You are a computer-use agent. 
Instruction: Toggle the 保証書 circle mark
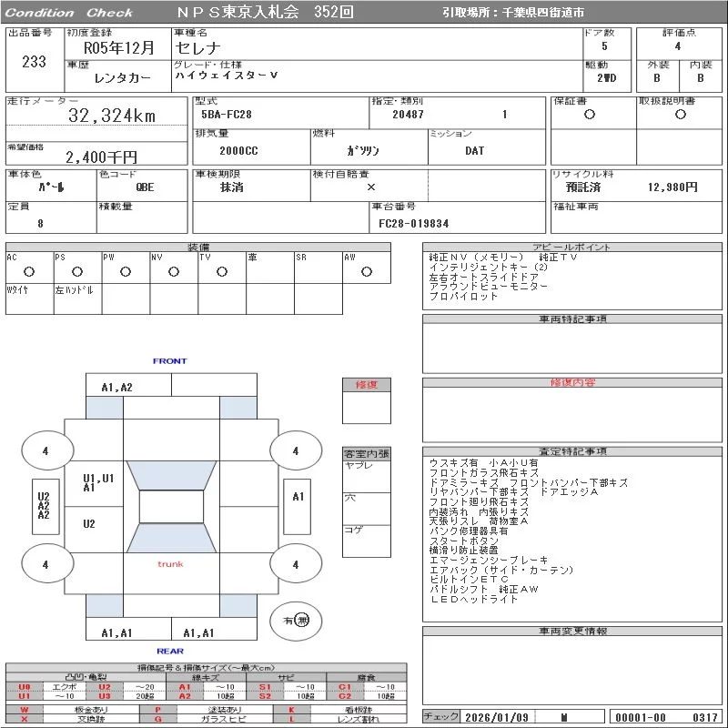590,115
